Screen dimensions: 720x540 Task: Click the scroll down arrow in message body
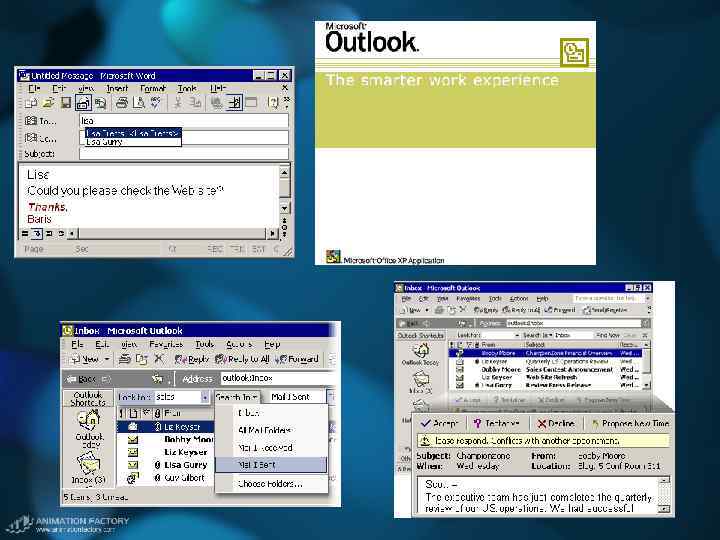coord(284,208)
